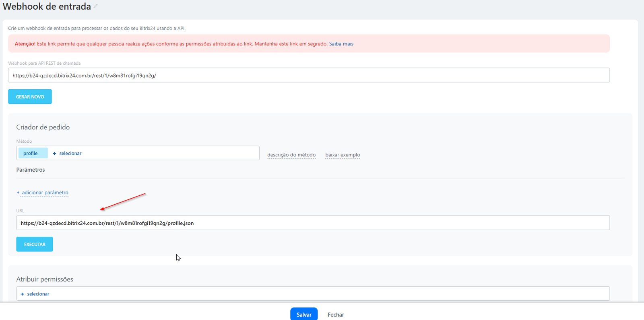The width and height of the screenshot is (644, 320).
Task: Focus the URL field ending in profile.json
Action: [x=313, y=223]
